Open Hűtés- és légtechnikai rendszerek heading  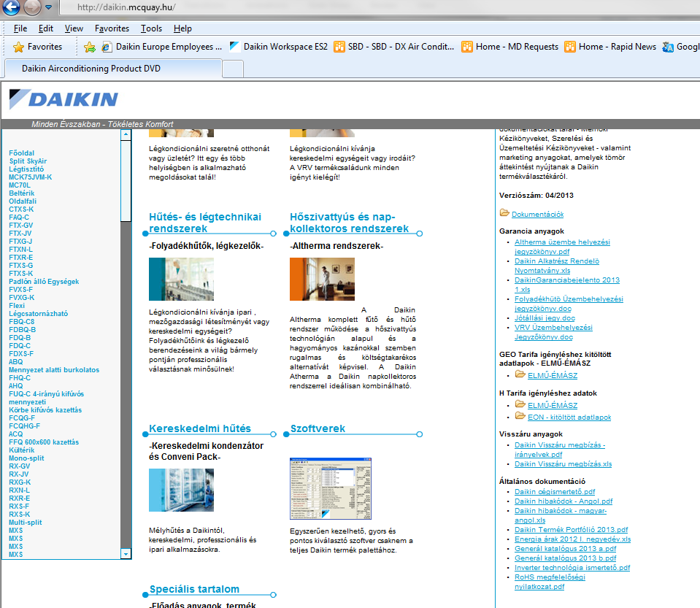tap(205, 223)
